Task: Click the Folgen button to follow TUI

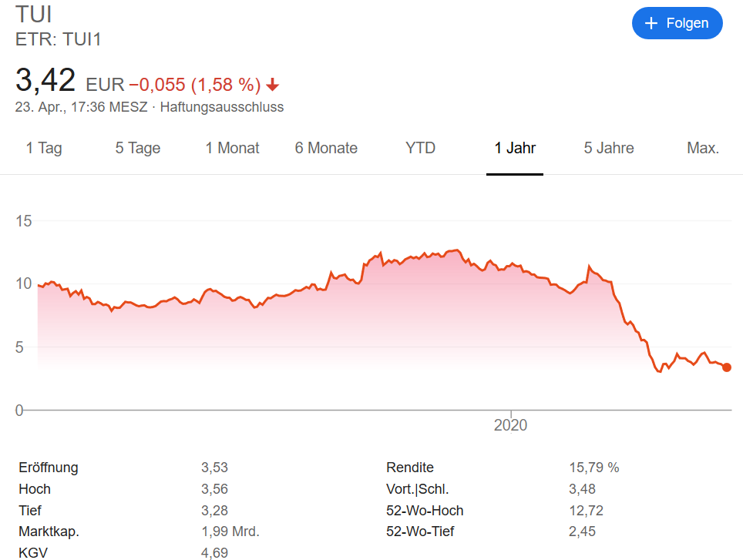Action: click(677, 23)
